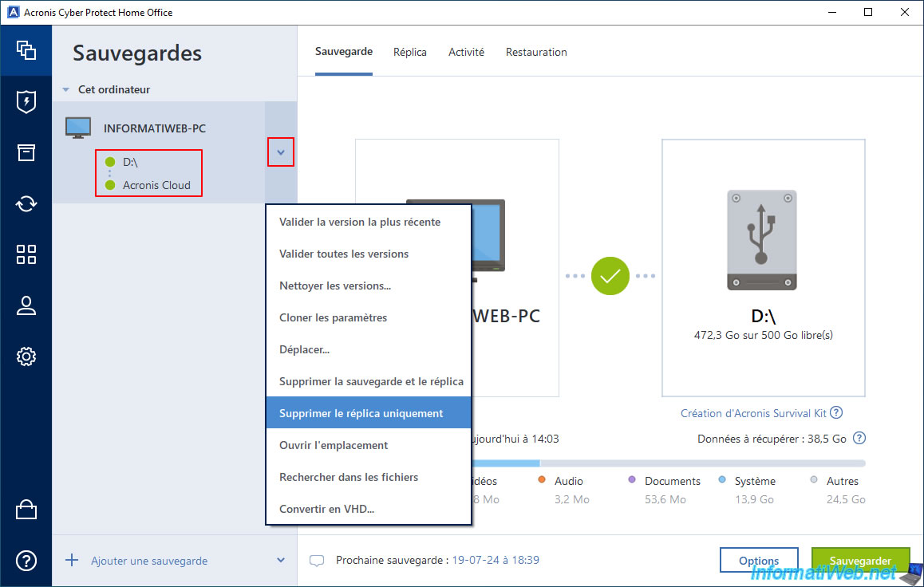Click the INFORMATIWEB-PC monitor icon in backup list
924x587 pixels.
[x=77, y=128]
